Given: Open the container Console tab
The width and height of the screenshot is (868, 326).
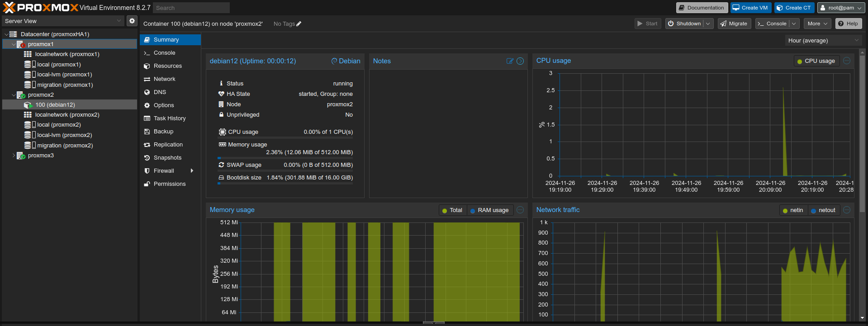Looking at the screenshot, I should (170, 53).
